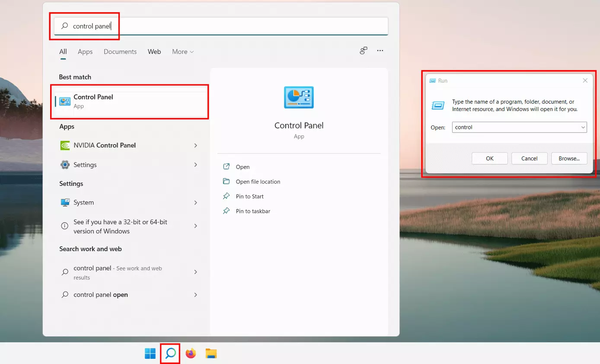Expand the 32-bit or 64-bit result chevron

195,226
